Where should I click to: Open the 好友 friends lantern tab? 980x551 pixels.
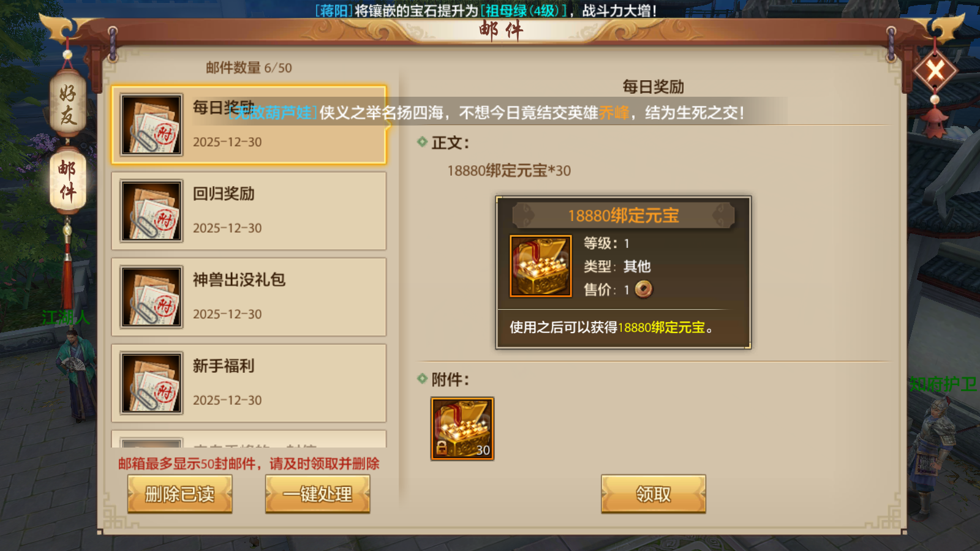click(67, 105)
